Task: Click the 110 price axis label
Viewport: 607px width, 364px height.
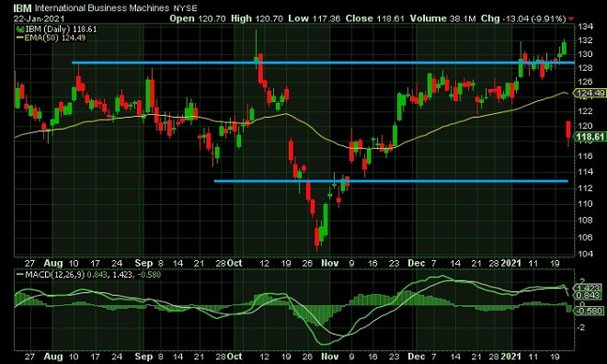Action: [x=585, y=204]
